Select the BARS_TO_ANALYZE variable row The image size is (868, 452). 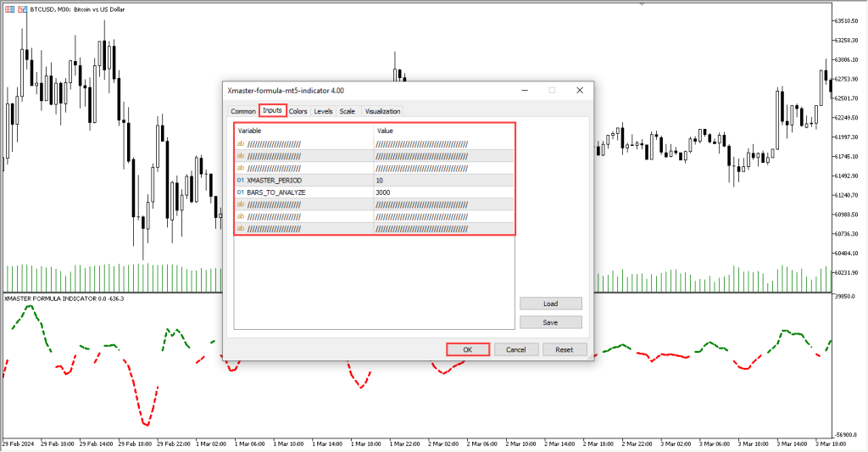[374, 193]
